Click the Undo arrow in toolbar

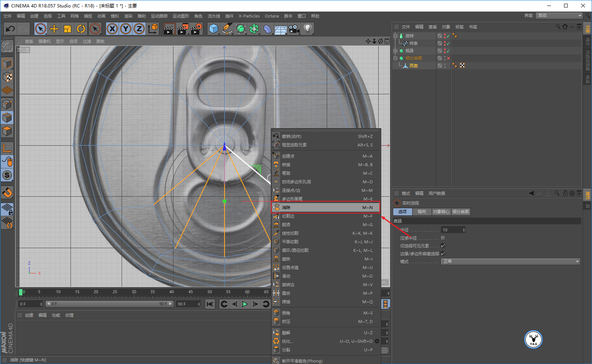pyautogui.click(x=10, y=29)
